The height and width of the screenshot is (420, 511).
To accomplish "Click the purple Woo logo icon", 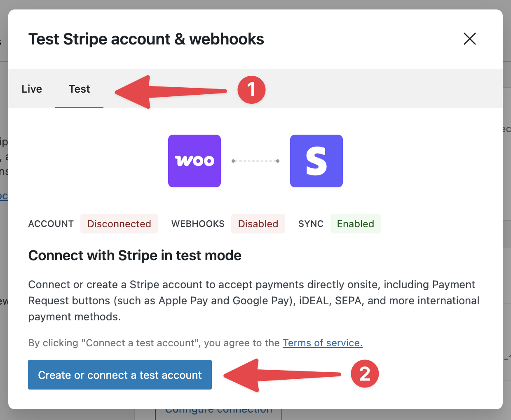I will pos(195,161).
